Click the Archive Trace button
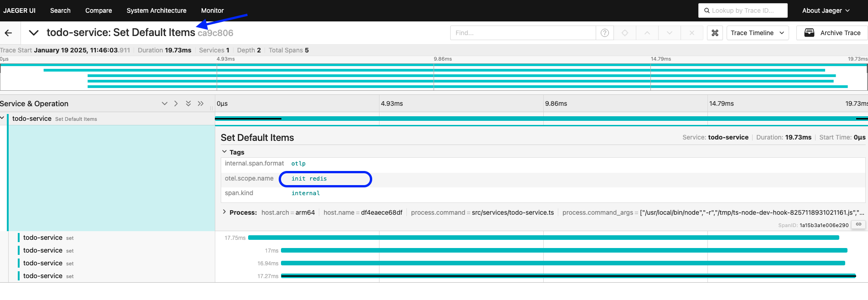 click(832, 33)
